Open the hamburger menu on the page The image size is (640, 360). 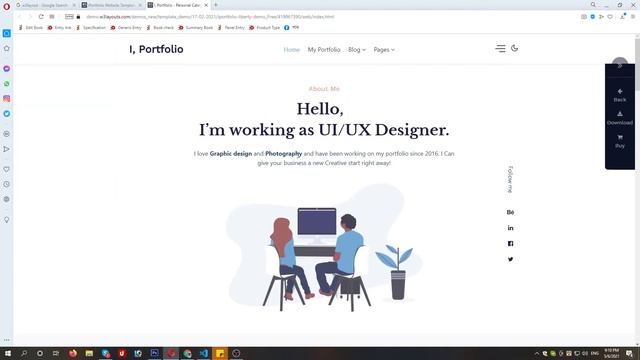500,49
